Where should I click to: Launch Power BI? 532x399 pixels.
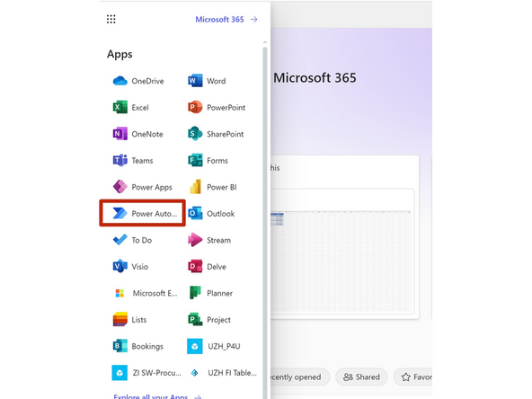[212, 187]
